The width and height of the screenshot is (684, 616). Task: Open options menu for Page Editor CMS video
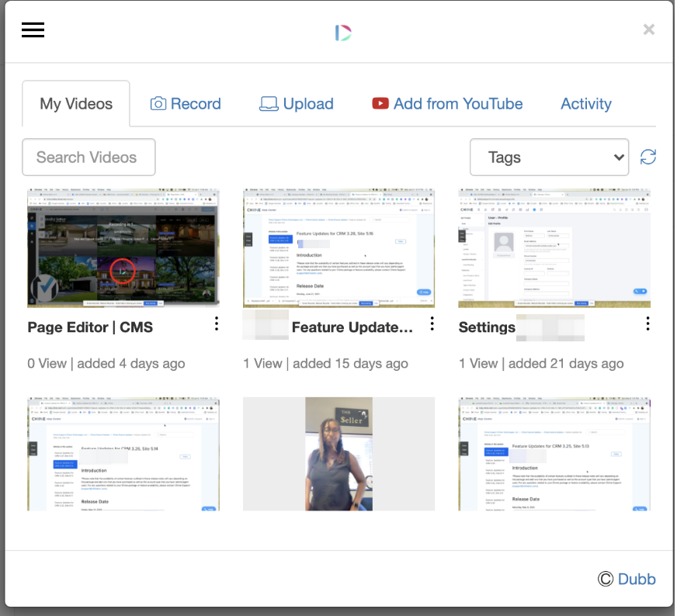[x=217, y=324]
